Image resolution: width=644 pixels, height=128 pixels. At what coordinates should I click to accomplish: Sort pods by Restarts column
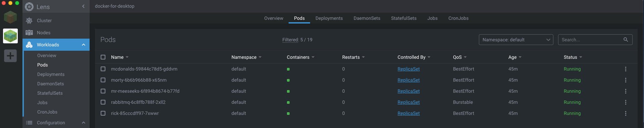(x=353, y=57)
